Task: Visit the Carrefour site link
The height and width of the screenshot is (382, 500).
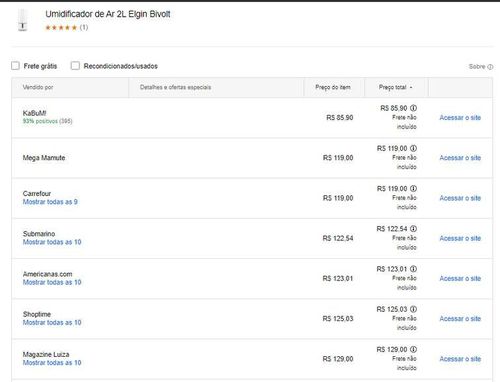Action: pyautogui.click(x=460, y=198)
